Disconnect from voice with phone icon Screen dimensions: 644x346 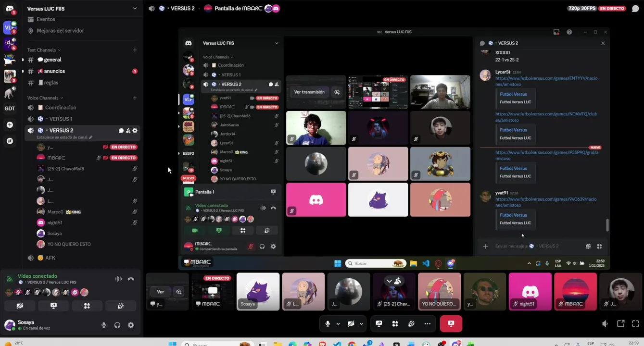131,279
